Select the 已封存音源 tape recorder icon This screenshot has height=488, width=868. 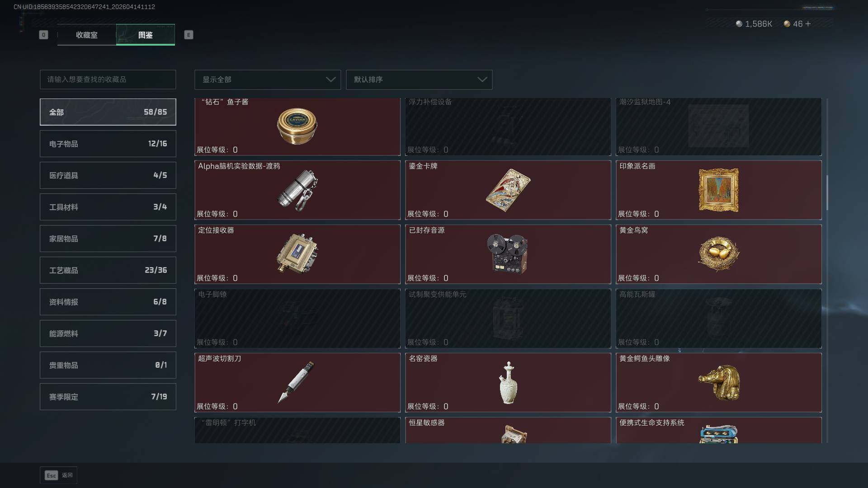click(507, 253)
